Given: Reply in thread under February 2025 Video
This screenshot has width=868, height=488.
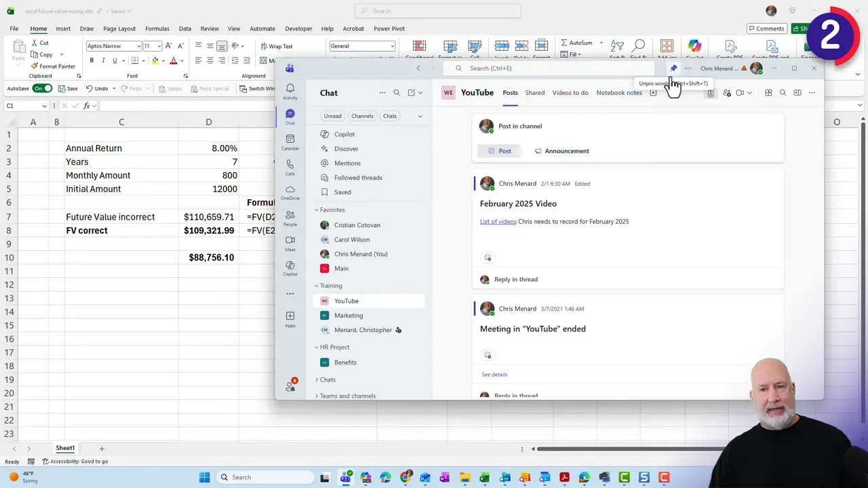Looking at the screenshot, I should tap(515, 279).
